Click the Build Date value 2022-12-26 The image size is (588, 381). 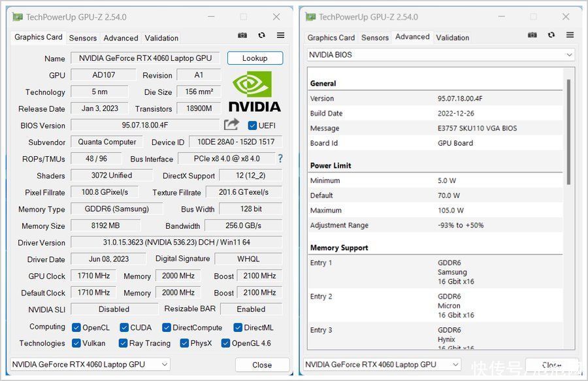[456, 113]
